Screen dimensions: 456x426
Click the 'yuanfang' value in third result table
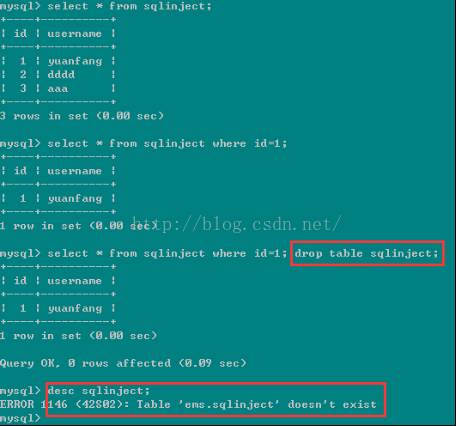pyautogui.click(x=75, y=308)
